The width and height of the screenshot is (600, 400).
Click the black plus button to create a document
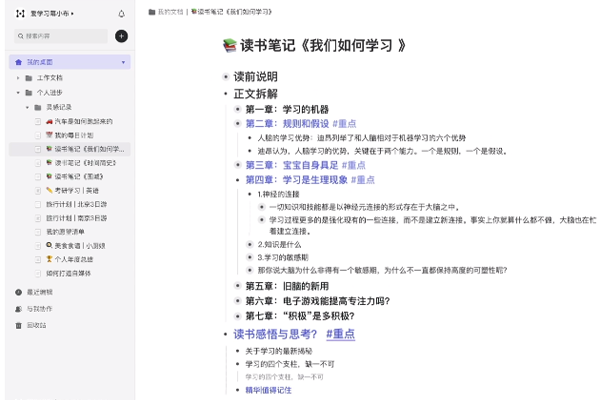[x=121, y=36]
